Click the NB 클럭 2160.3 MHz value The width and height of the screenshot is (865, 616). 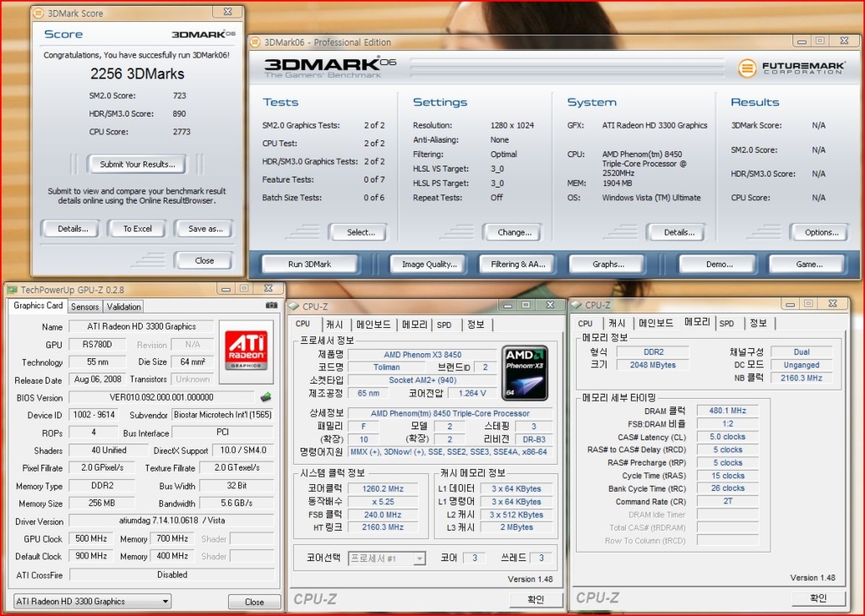click(801, 378)
